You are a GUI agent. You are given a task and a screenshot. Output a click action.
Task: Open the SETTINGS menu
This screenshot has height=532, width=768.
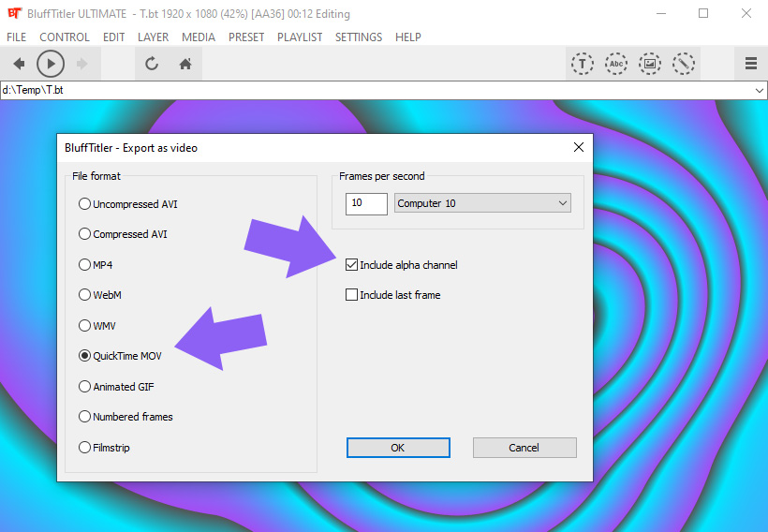[359, 37]
